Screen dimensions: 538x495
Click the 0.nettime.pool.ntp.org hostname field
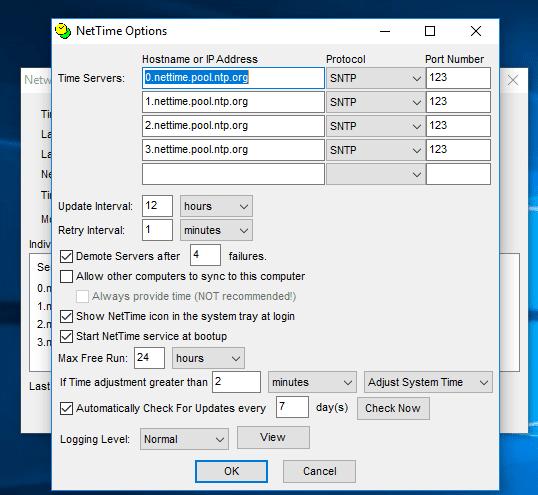tap(233, 78)
